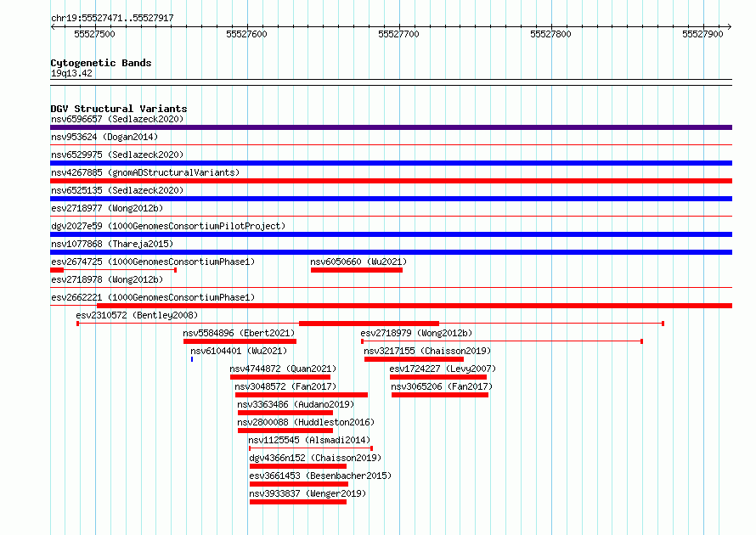Screen dimensions: 756x535
Task: Click ruler position 55527600
Action: pyautogui.click(x=246, y=34)
